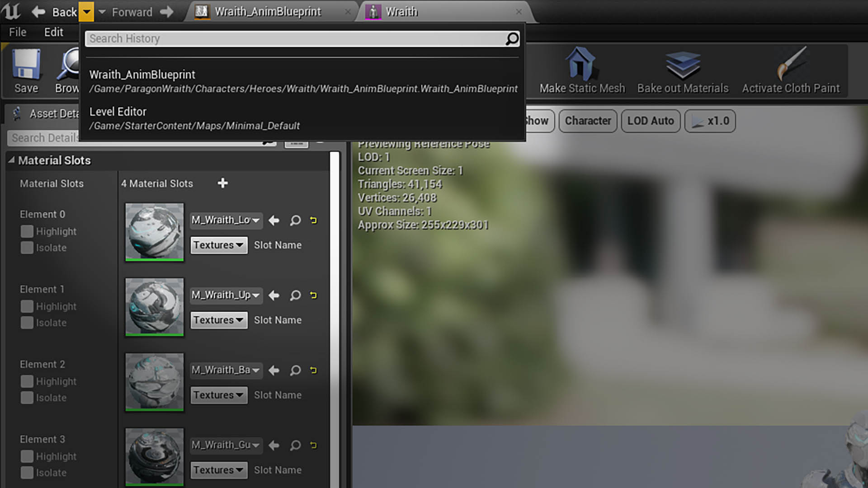The height and width of the screenshot is (488, 868).
Task: Click the M_Wraith_Gu material thumbnail
Action: coord(154,456)
